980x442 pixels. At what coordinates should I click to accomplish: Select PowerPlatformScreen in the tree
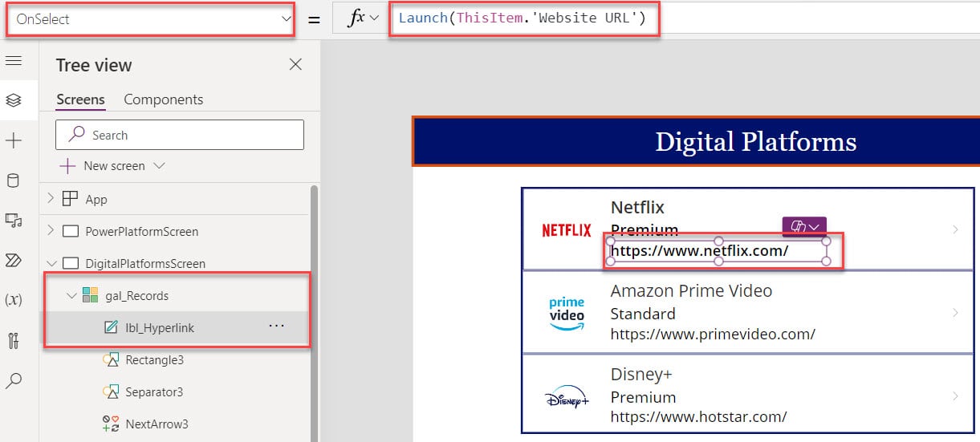click(x=142, y=231)
